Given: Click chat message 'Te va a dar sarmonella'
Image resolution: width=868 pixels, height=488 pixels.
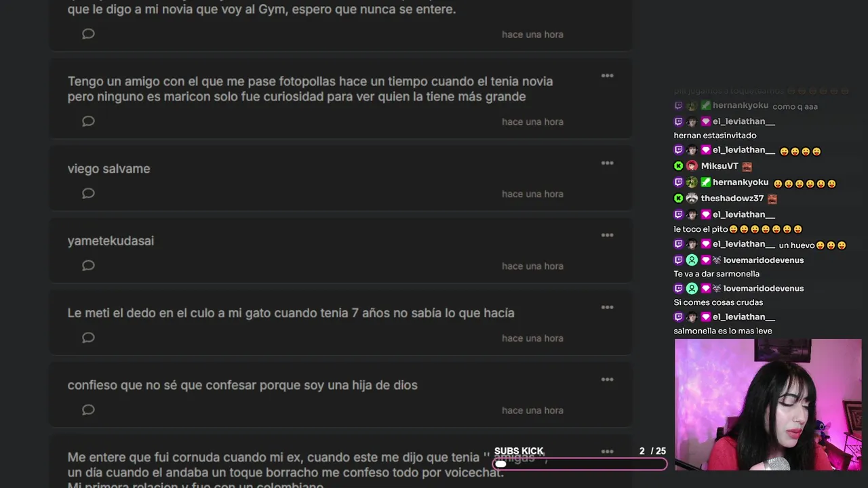Looking at the screenshot, I should tap(716, 274).
